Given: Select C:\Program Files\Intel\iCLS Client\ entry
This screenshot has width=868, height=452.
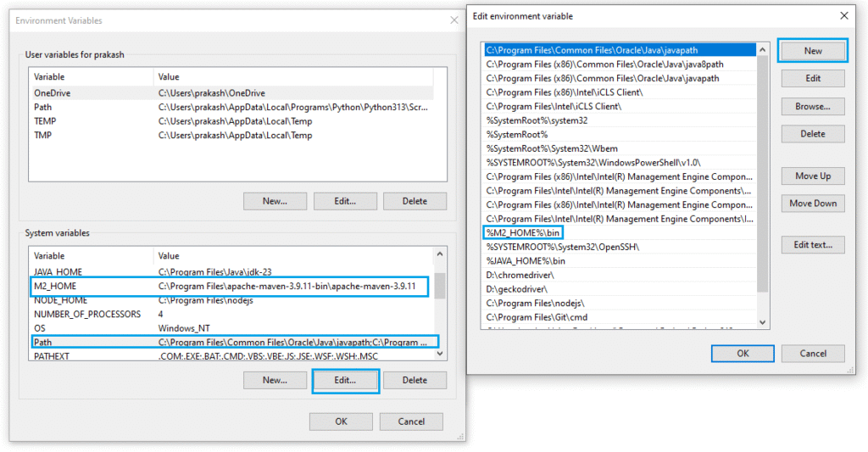Looking at the screenshot, I should (x=620, y=106).
